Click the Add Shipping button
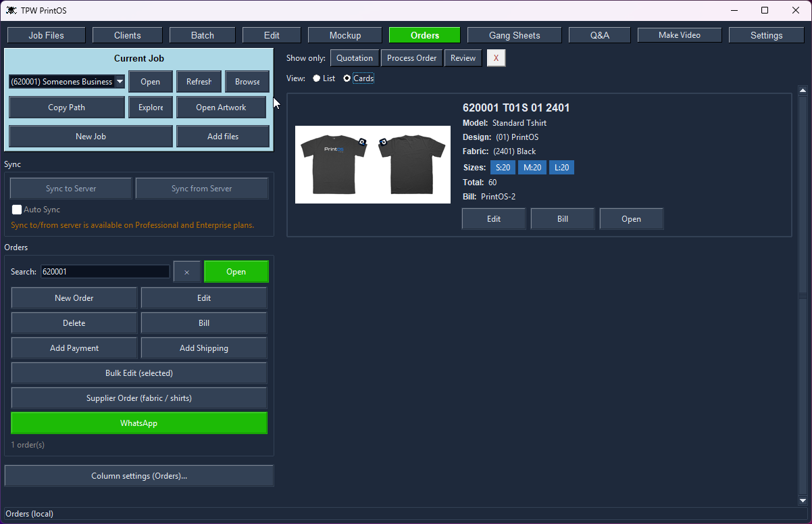This screenshot has width=812, height=524. click(204, 348)
